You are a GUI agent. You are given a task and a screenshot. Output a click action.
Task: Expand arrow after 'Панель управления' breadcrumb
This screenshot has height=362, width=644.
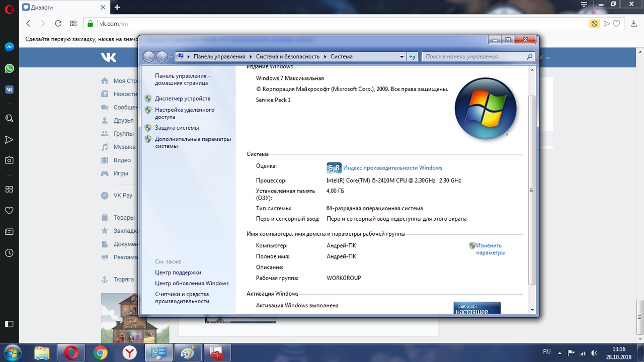click(251, 57)
